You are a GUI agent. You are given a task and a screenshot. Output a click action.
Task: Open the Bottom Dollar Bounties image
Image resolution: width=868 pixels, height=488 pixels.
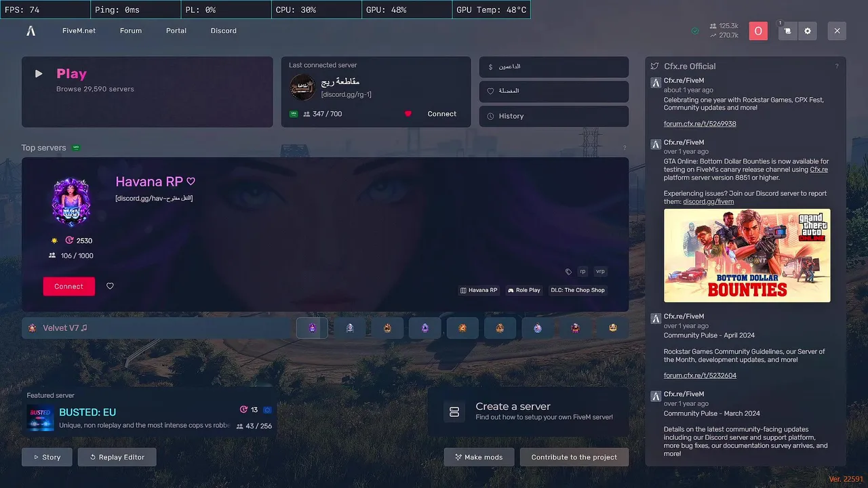[x=747, y=256]
